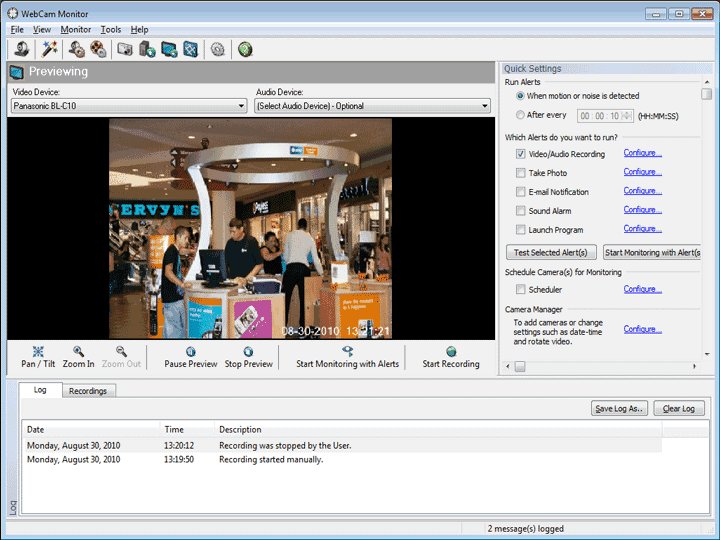Pause Preview of the video feed
The height and width of the screenshot is (540, 720).
tap(190, 357)
